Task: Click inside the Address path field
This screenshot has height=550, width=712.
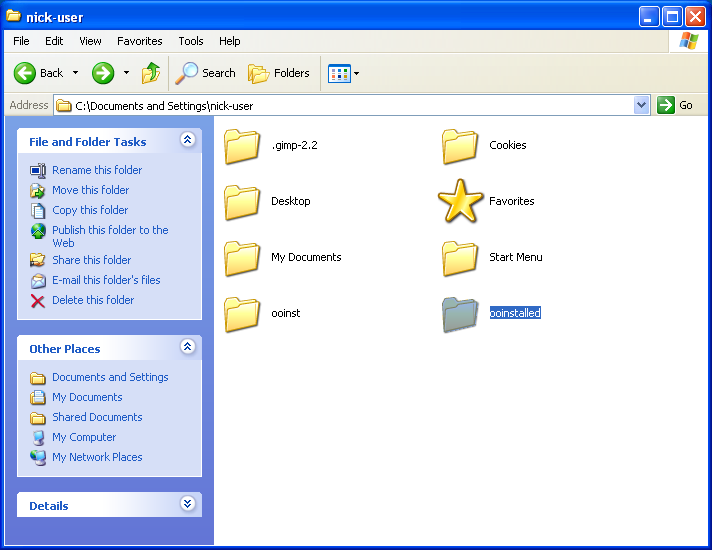Action: pos(350,105)
